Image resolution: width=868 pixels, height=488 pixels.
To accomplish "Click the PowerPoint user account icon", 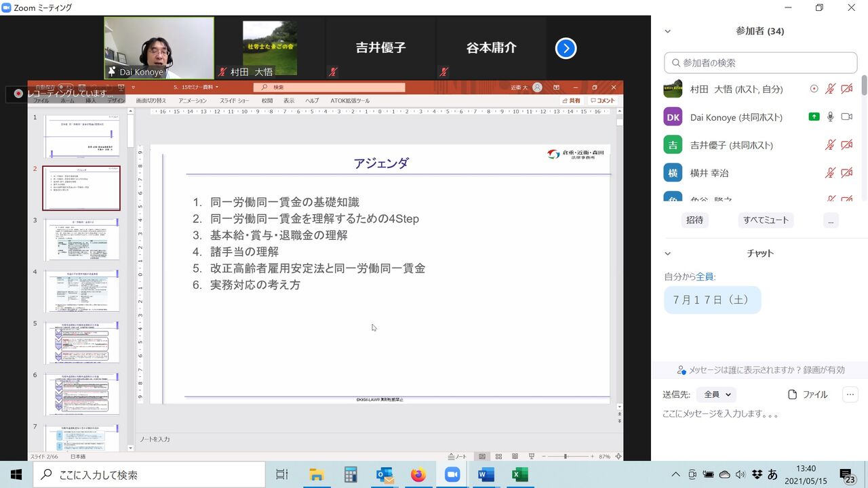I will [537, 87].
